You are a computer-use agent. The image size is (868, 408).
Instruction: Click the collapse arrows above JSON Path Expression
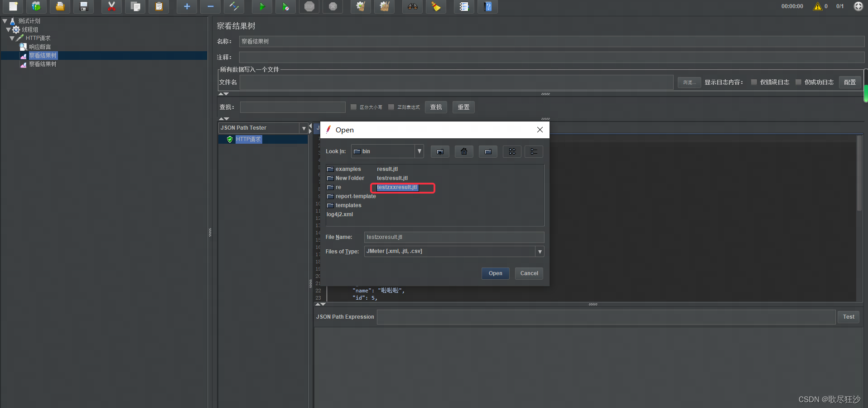[321, 304]
